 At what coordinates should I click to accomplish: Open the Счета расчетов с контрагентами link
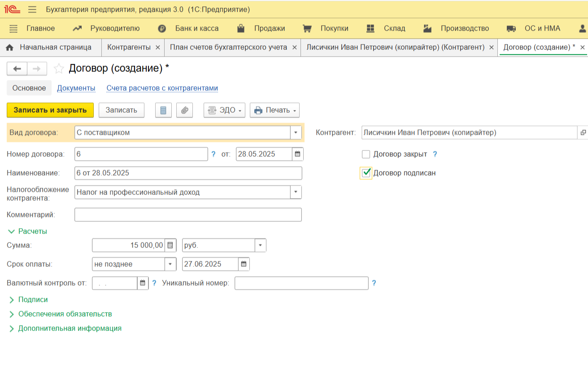pos(162,88)
